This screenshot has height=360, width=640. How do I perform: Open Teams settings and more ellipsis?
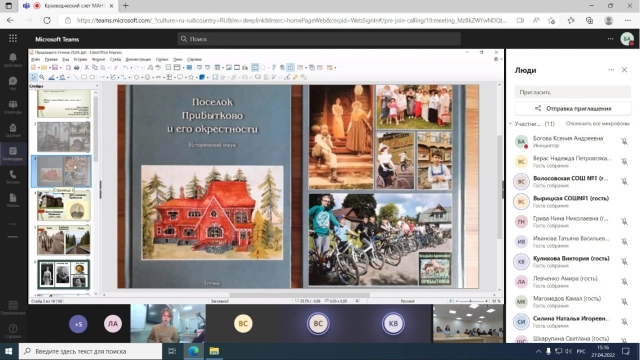click(610, 39)
